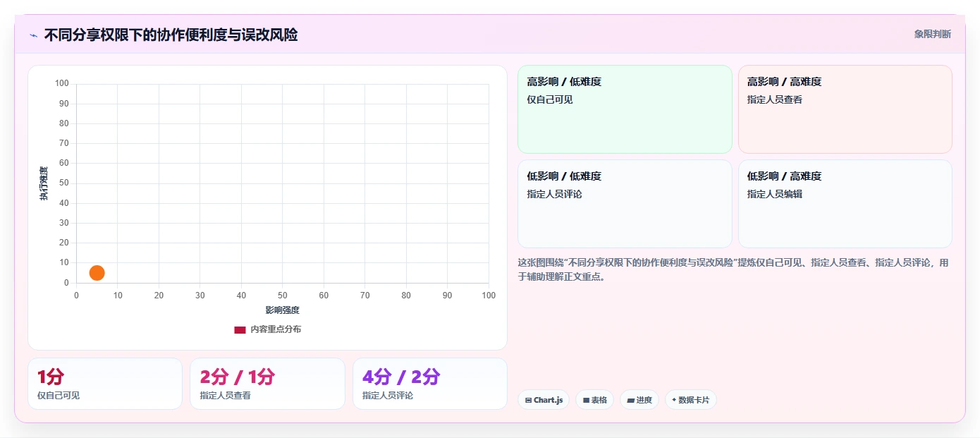The width and height of the screenshot is (980, 438).
Task: Click the sparkle icon in 数据卡片 tag
Action: (x=674, y=400)
